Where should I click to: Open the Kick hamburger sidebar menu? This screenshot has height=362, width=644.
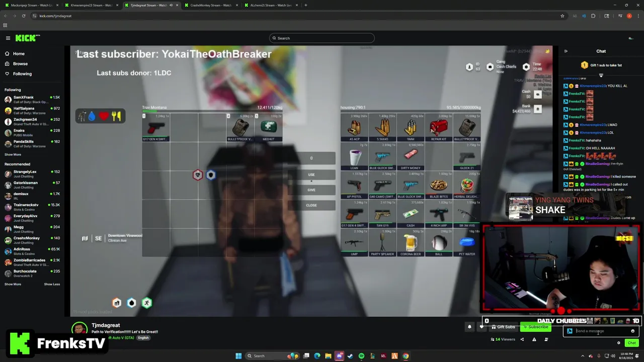pyautogui.click(x=8, y=38)
